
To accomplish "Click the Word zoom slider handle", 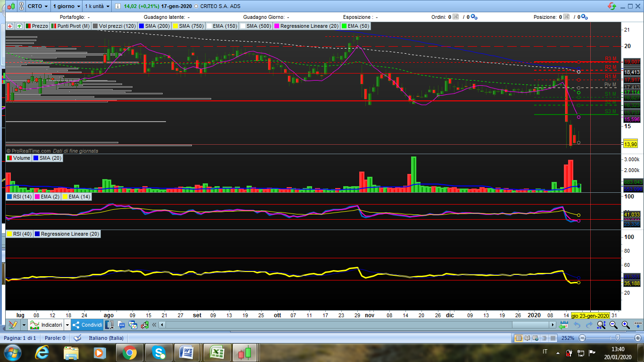I will 618,338.
